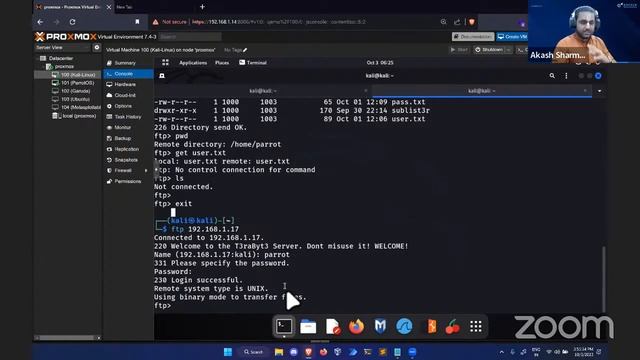Open the Server View dropdown
The image size is (640, 360).
tap(62, 48)
